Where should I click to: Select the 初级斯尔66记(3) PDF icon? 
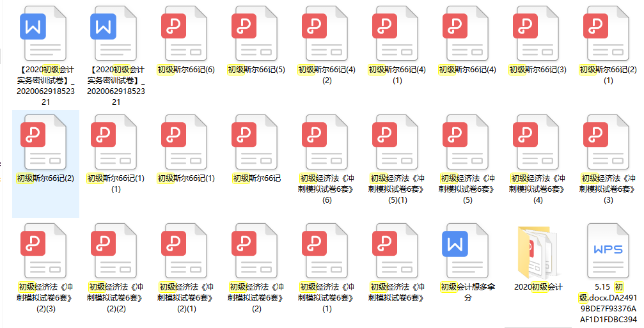point(535,33)
